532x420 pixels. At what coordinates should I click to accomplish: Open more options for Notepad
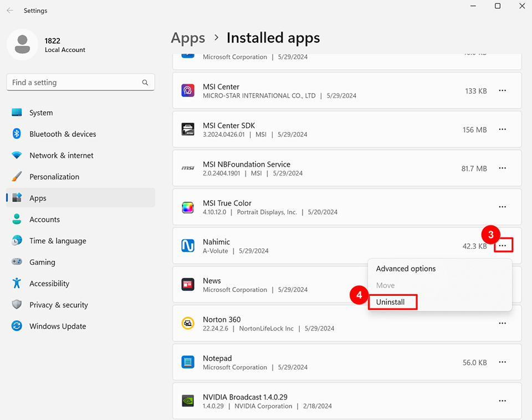click(503, 362)
